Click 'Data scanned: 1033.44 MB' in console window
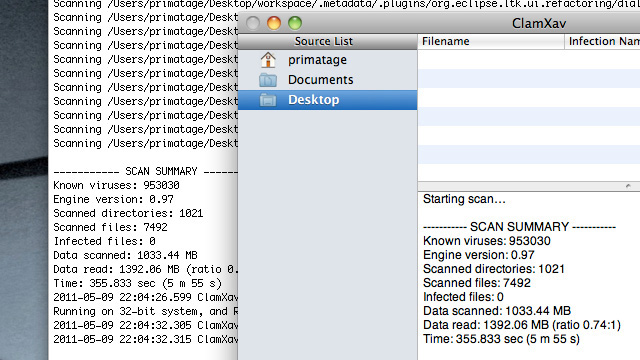Image resolution: width=640 pixels, height=360 pixels. tap(125, 256)
